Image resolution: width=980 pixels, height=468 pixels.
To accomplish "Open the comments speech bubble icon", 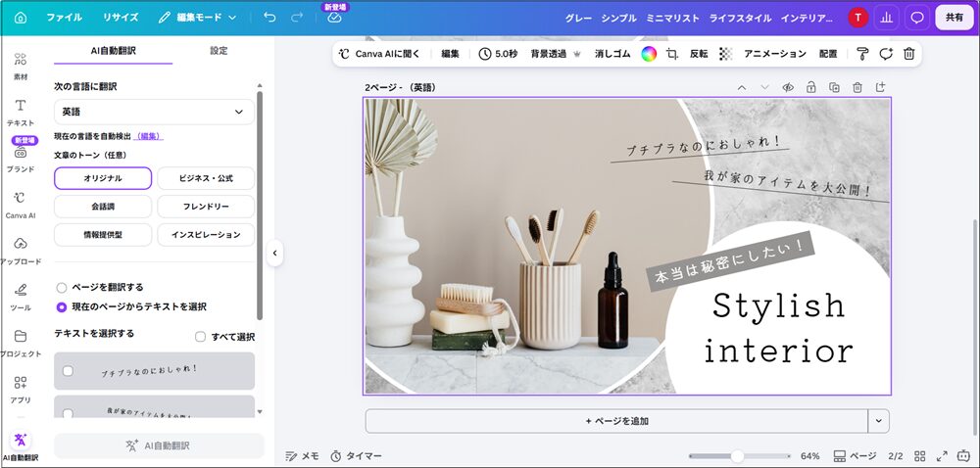I will 917,18.
